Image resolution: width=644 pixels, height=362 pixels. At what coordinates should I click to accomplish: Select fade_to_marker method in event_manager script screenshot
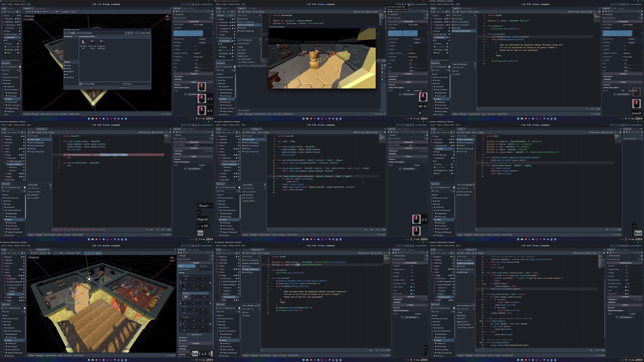[463, 194]
